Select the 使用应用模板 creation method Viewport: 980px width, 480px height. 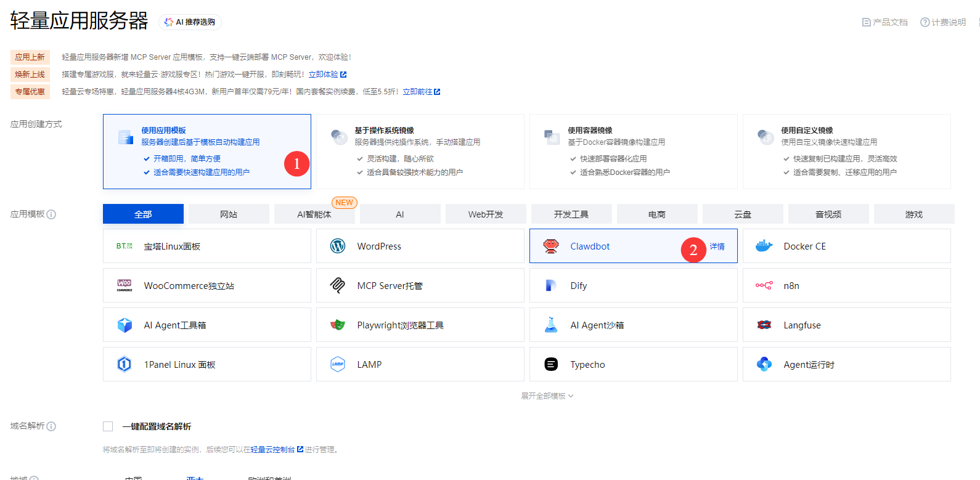[207, 152]
